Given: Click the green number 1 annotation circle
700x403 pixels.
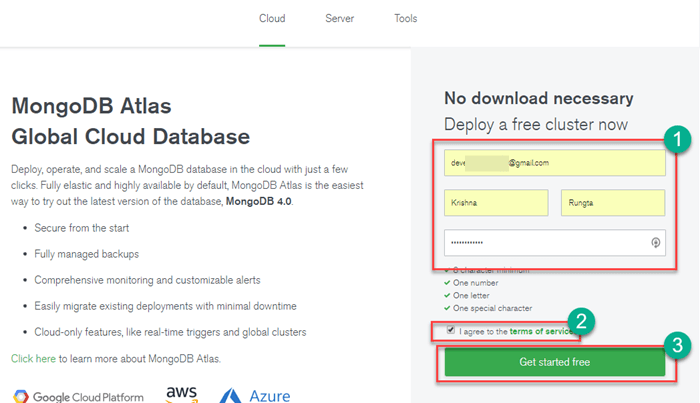Looking at the screenshot, I should point(679,140).
